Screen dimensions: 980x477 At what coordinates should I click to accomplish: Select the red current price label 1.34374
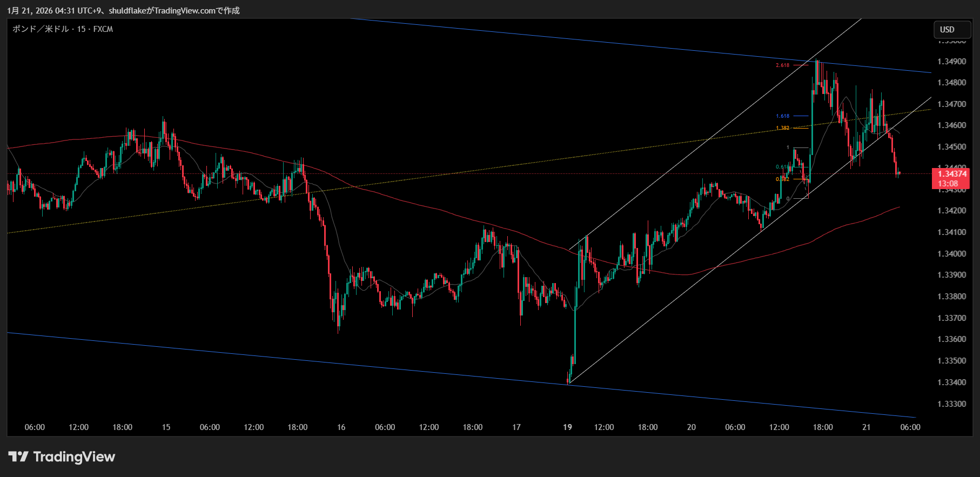click(x=951, y=174)
